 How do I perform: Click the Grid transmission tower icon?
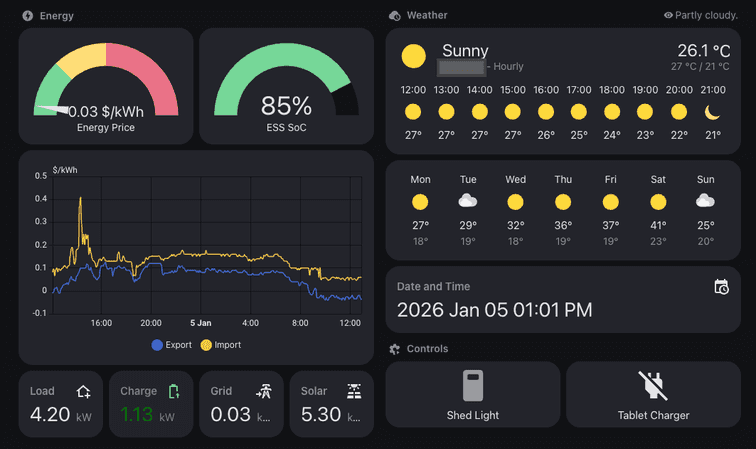[x=264, y=391]
